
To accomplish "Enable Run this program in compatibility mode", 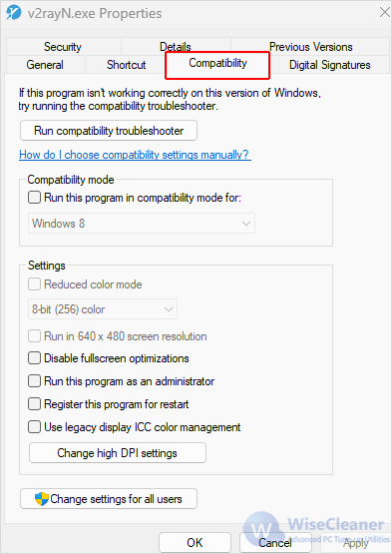I will coord(34,198).
